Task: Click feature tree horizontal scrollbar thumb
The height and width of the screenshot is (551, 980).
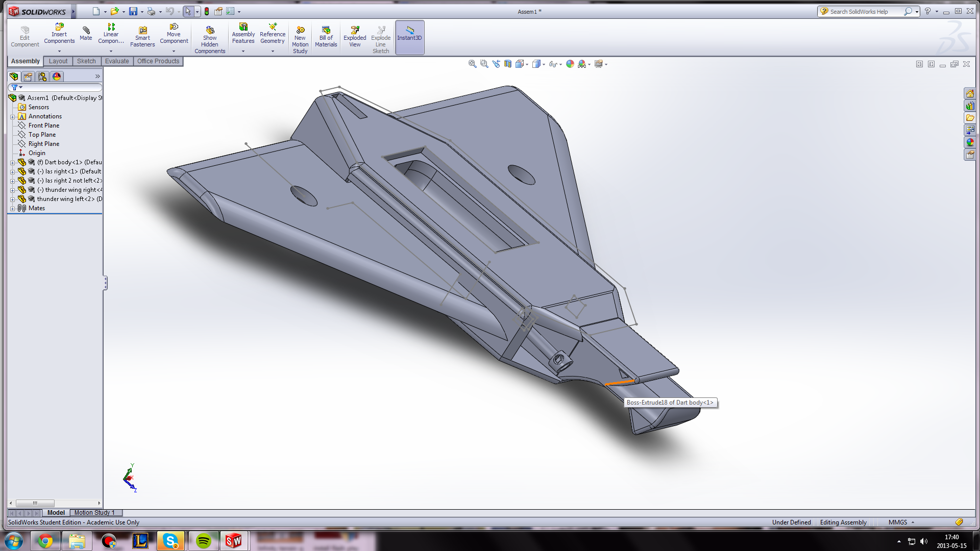Action: click(35, 503)
